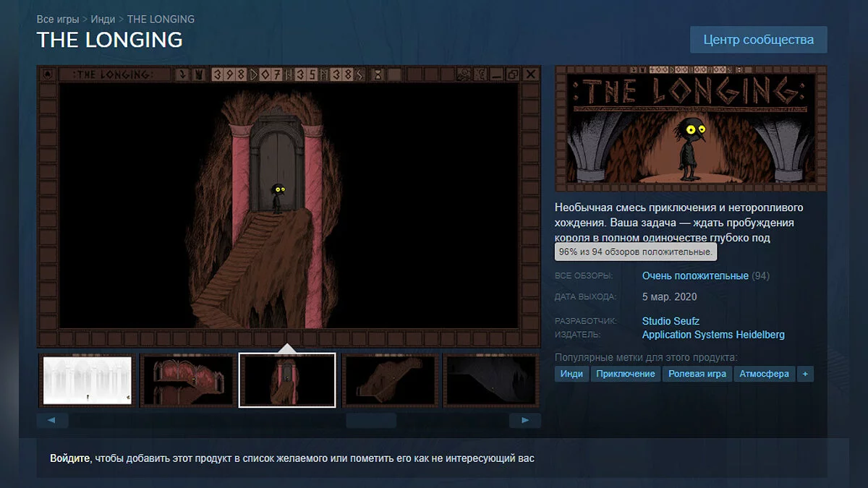This screenshot has width=868, height=488.
Task: View the Очень положительные reviews link
Action: click(x=695, y=275)
